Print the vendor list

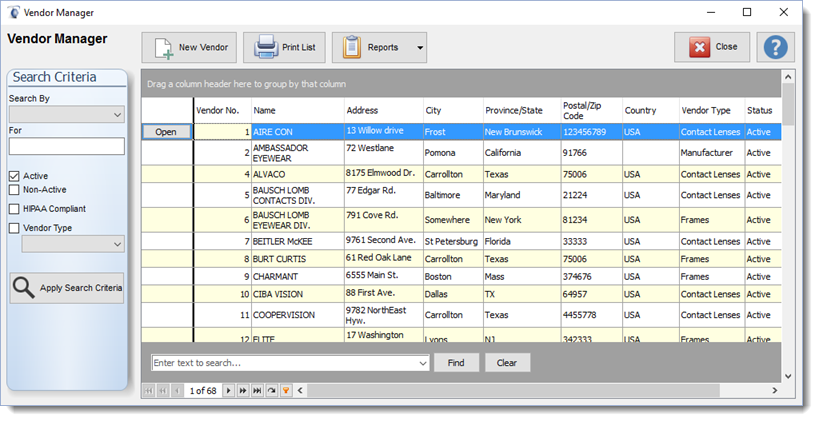tap(284, 47)
